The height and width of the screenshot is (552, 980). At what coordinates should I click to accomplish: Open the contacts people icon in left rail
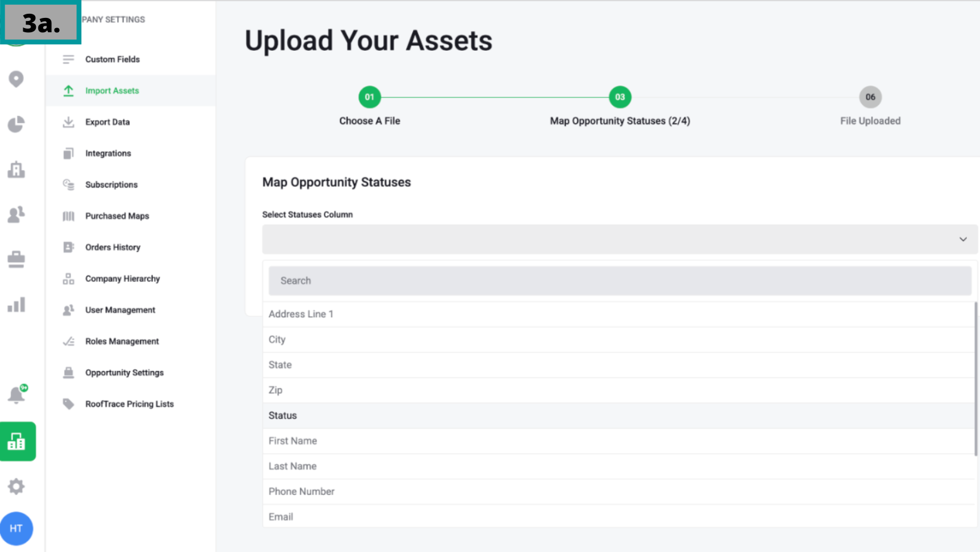(x=16, y=214)
